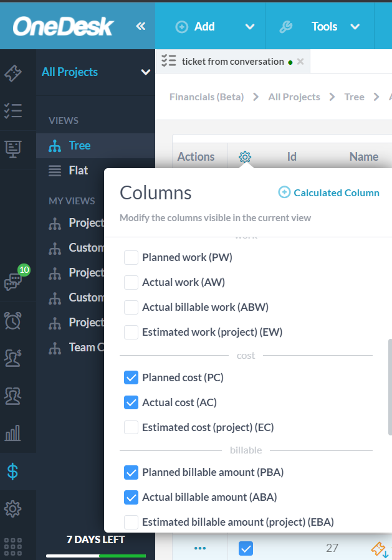The image size is (392, 560).
Task: Click Financials (Beta) in the breadcrumb
Action: 206,97
